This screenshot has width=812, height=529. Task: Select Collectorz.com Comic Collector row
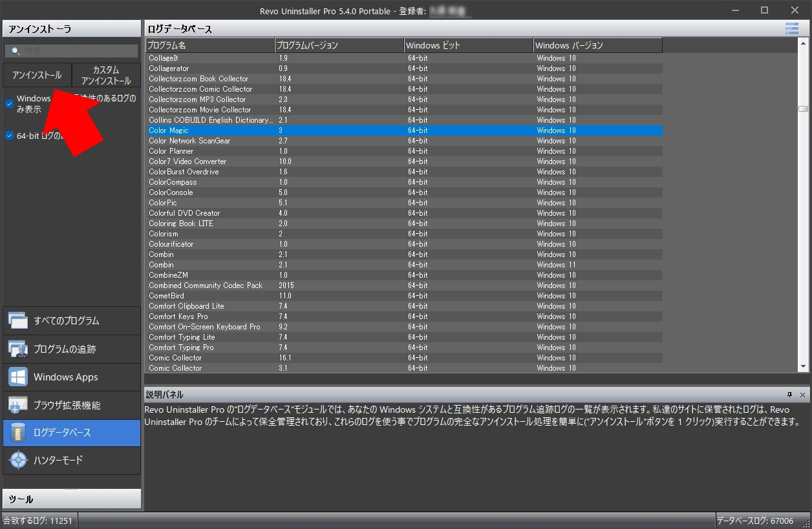click(404, 89)
